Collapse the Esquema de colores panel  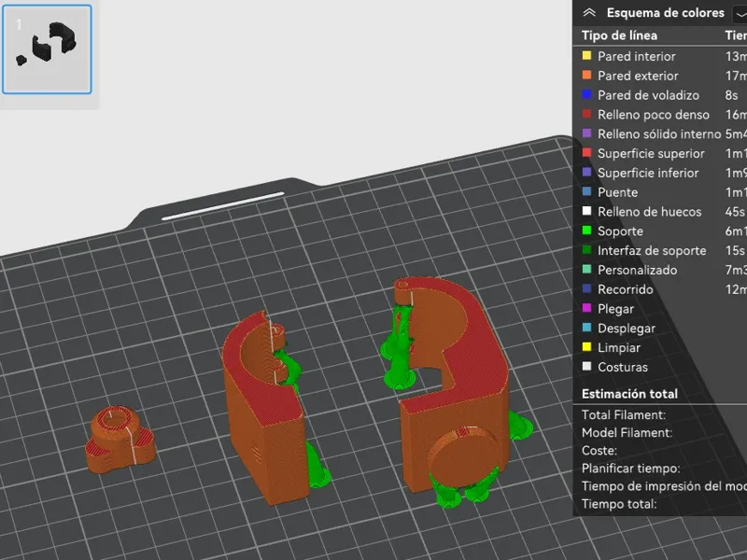tap(589, 13)
